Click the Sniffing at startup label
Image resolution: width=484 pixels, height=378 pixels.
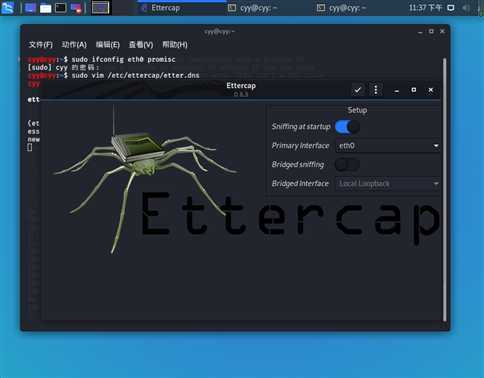tap(301, 127)
